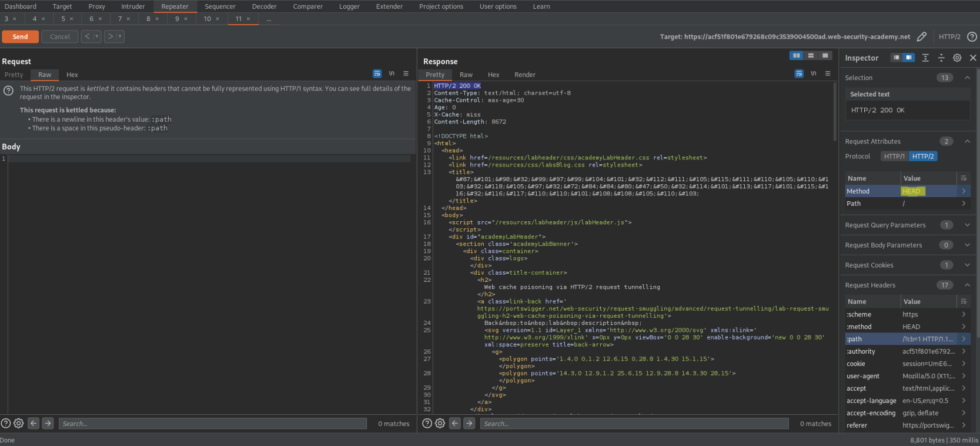The image size is (980, 446).
Task: Expand Request Query Parameters section
Action: click(967, 225)
